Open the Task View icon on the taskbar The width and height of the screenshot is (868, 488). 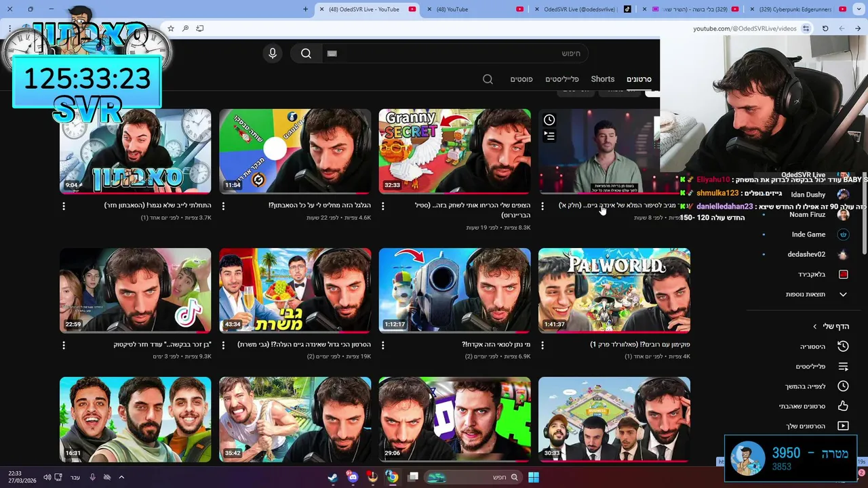point(413,477)
